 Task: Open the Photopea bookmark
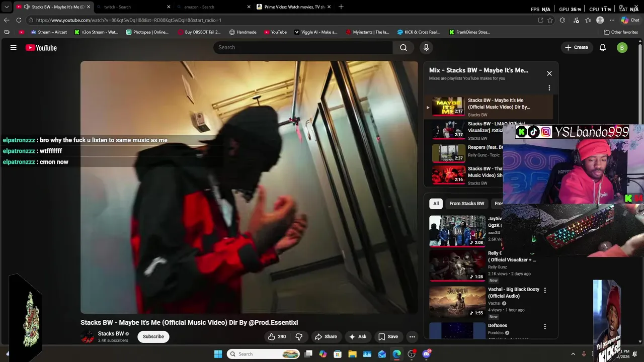(x=147, y=32)
